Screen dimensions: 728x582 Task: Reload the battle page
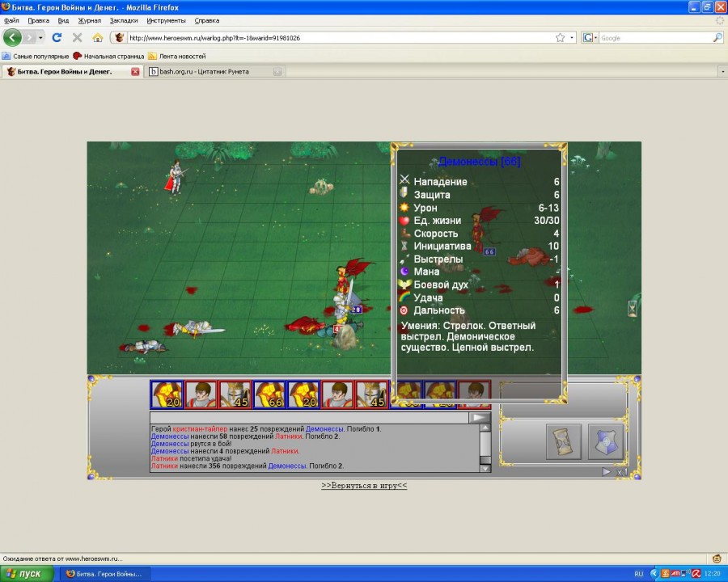(57, 38)
